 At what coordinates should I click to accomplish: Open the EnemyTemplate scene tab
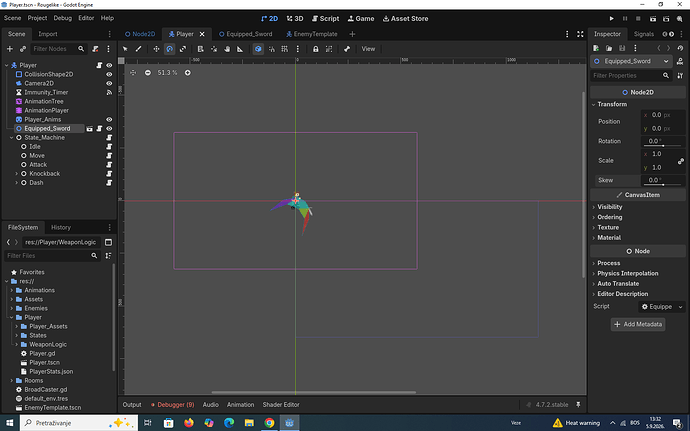(x=312, y=34)
